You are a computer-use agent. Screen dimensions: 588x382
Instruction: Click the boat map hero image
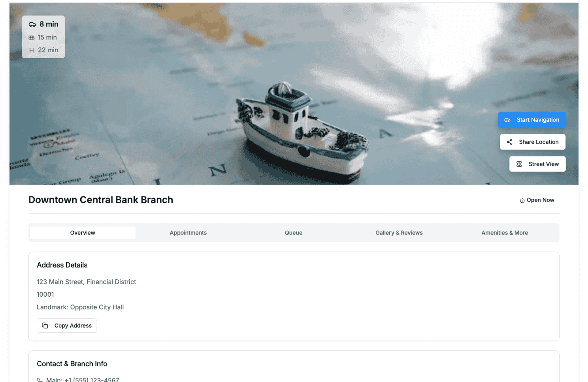point(294,94)
